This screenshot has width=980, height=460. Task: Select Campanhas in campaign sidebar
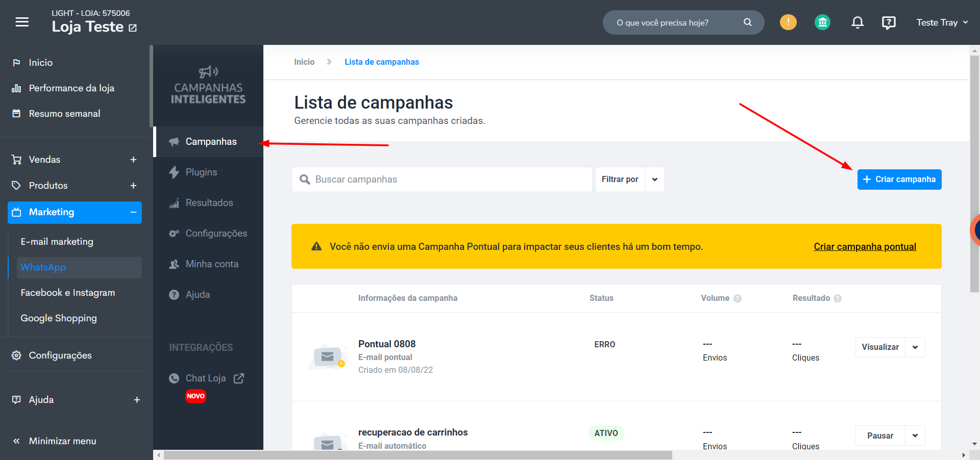[208, 142]
